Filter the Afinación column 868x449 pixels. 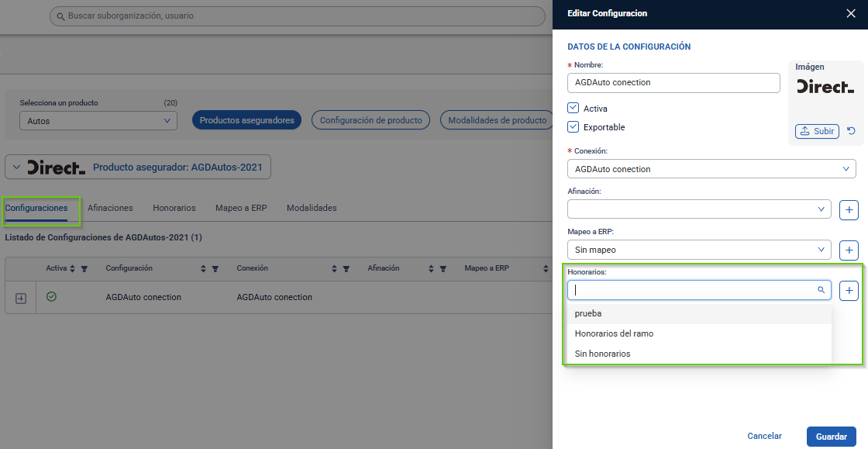[443, 268]
